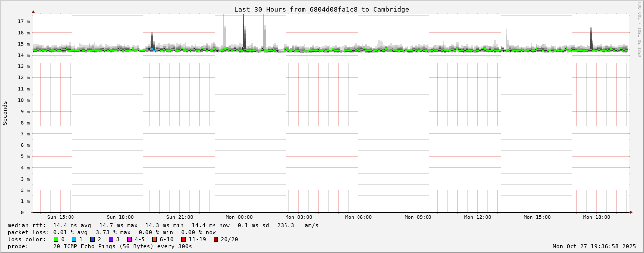Select the Mon 18:00 time axis label
Viewport: 644px width, 253px height.
pyautogui.click(x=596, y=217)
